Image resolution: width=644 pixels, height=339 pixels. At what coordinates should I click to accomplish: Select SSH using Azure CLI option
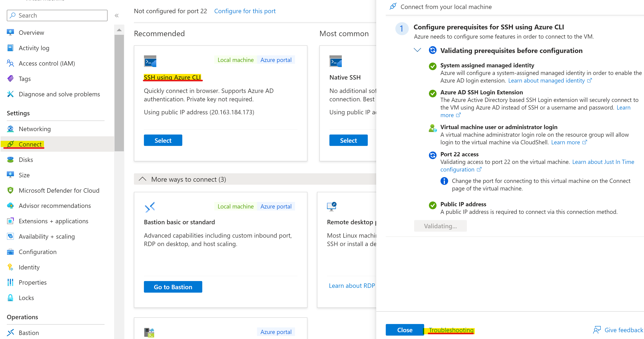pos(163,140)
